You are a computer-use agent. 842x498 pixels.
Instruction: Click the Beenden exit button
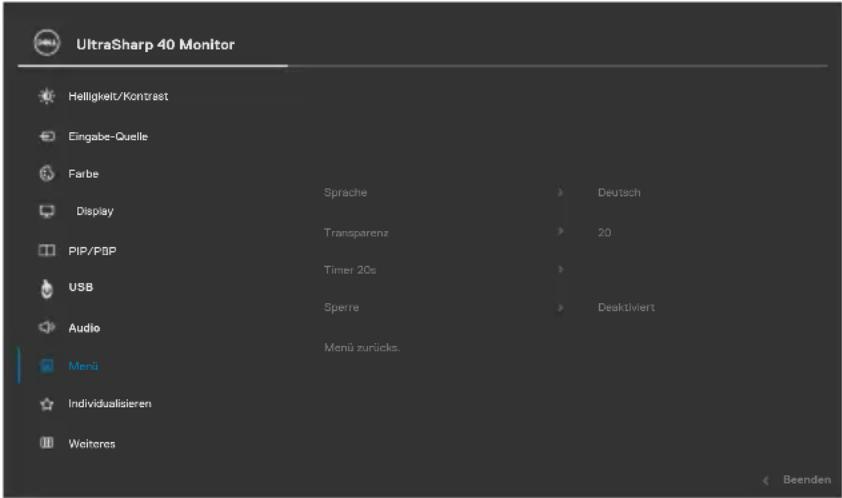[x=807, y=479]
